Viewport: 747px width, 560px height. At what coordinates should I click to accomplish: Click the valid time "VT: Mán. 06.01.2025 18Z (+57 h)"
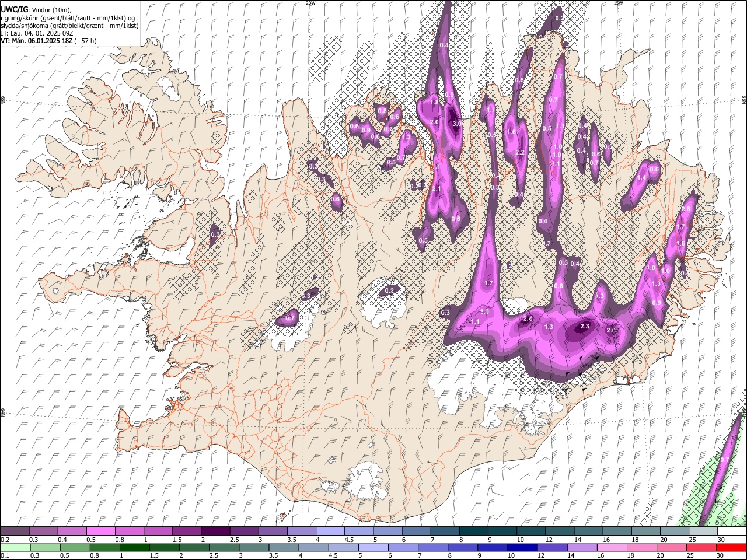coord(48,41)
